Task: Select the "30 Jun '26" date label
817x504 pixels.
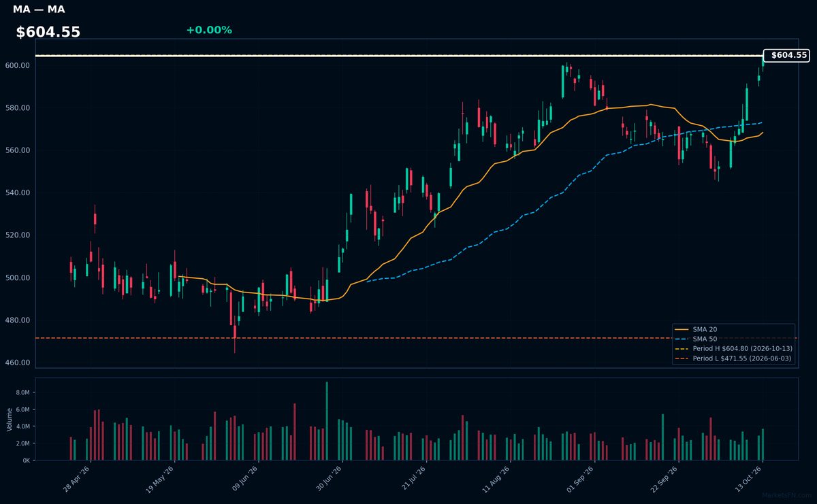Action: [x=330, y=480]
